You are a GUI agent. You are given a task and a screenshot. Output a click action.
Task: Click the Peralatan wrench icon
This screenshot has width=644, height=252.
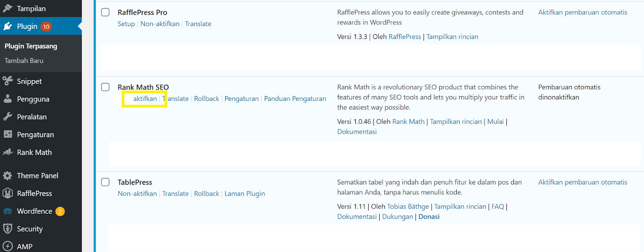coord(8,117)
